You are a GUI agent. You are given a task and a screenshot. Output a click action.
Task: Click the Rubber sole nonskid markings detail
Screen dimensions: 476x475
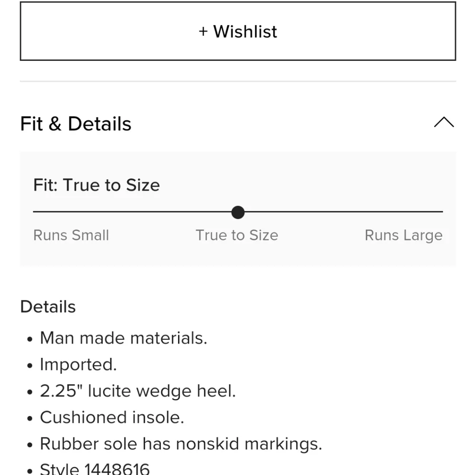pos(181,444)
